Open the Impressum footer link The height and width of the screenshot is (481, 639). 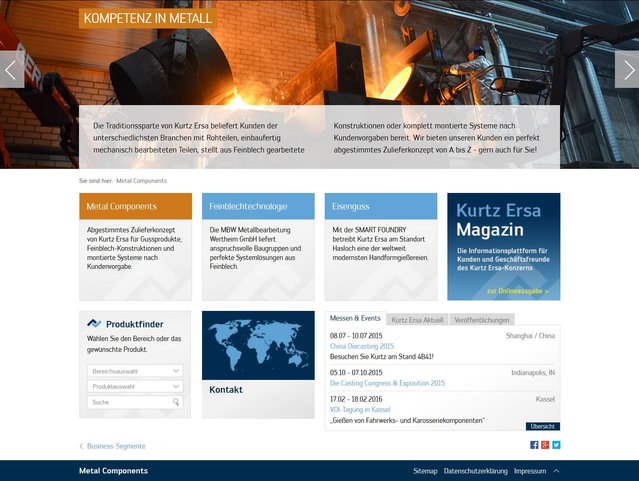coord(530,471)
